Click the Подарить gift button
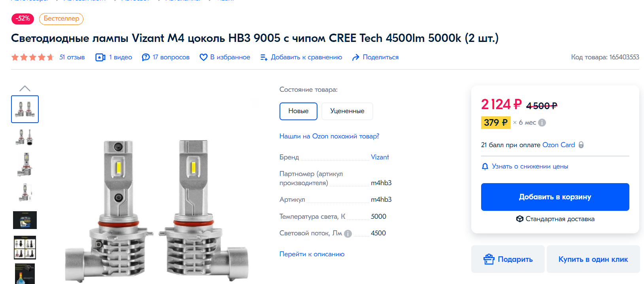 point(508,259)
